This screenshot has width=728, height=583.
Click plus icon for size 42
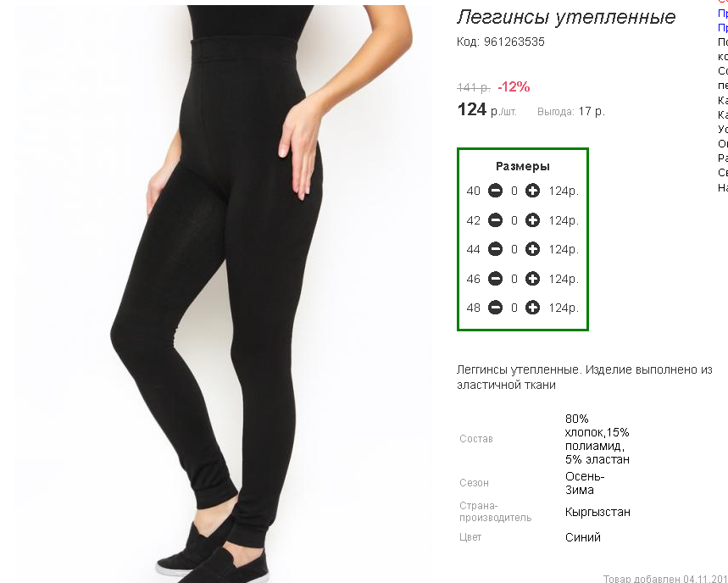click(x=532, y=220)
